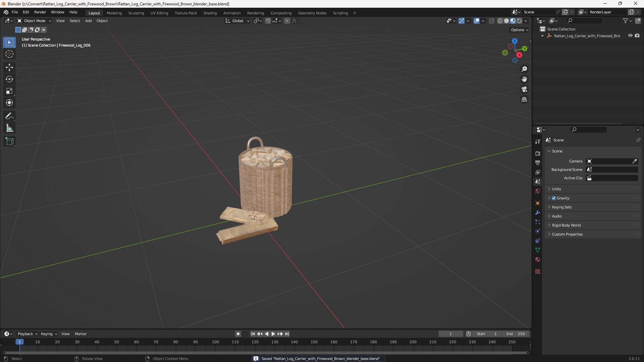
Task: Jump to the end frame
Action: pos(287,334)
